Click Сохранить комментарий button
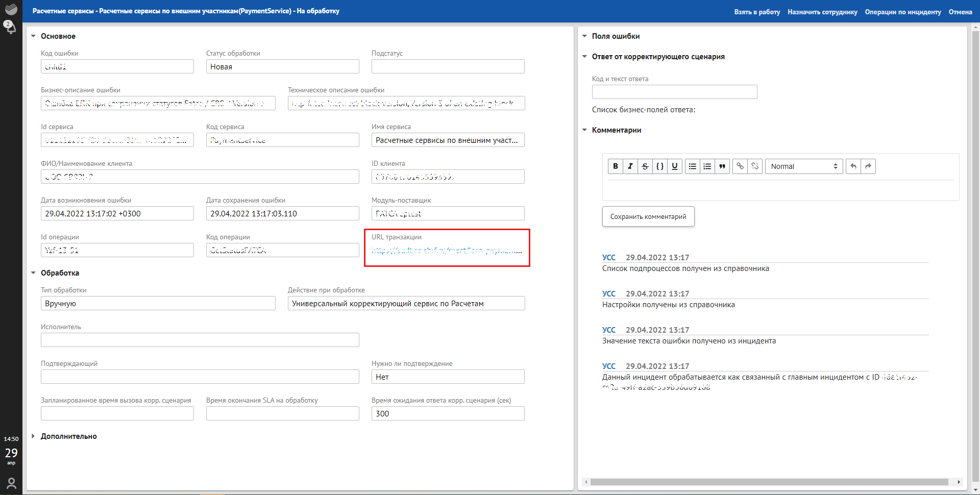 point(648,216)
